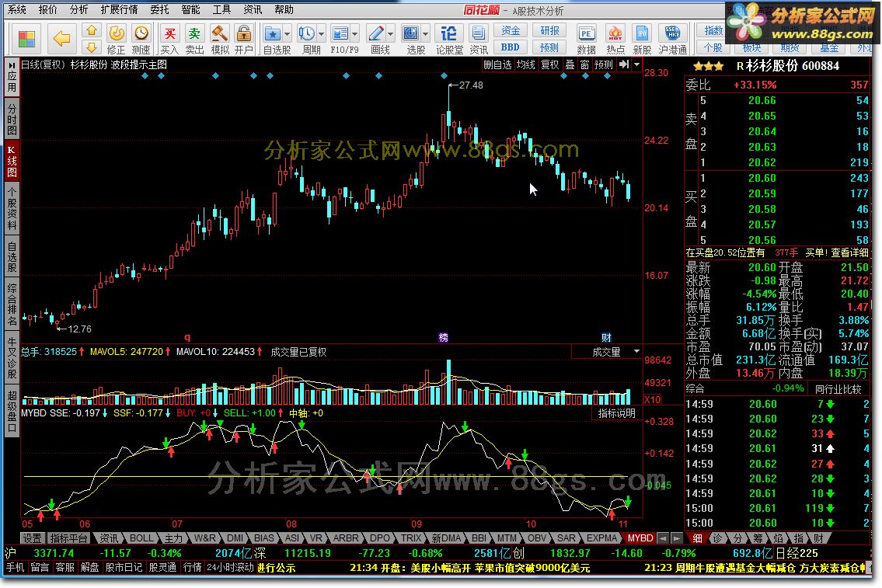882x588 pixels.
Task: Click the 研报 button
Action: [x=549, y=30]
